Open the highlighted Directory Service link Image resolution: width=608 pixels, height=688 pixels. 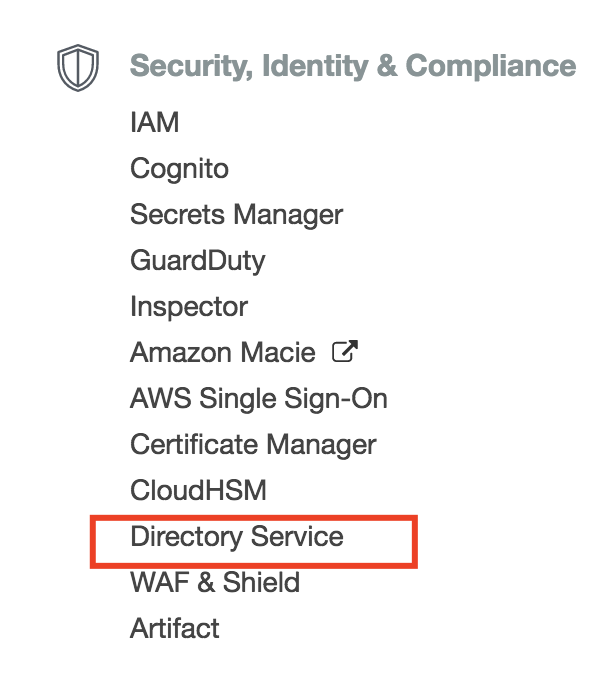click(x=236, y=537)
